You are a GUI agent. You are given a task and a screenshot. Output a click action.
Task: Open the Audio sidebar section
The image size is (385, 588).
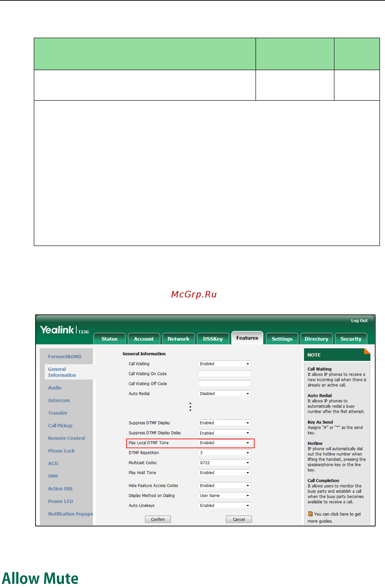tap(55, 388)
